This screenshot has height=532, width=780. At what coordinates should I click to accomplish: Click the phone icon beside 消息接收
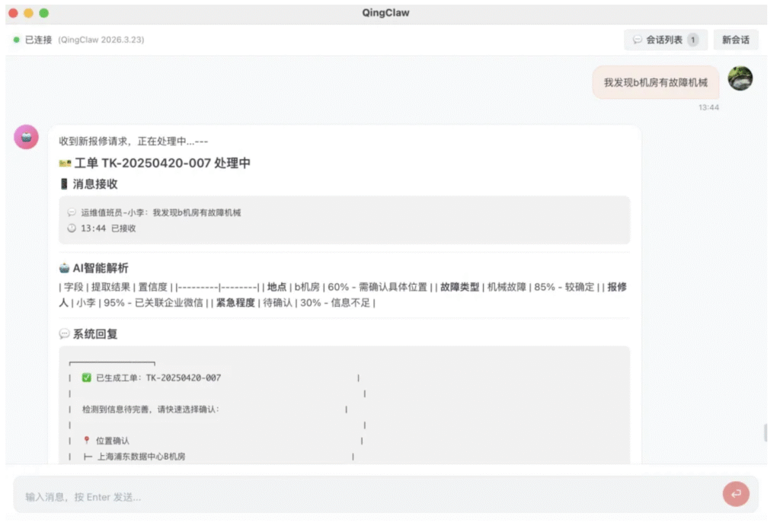64,184
